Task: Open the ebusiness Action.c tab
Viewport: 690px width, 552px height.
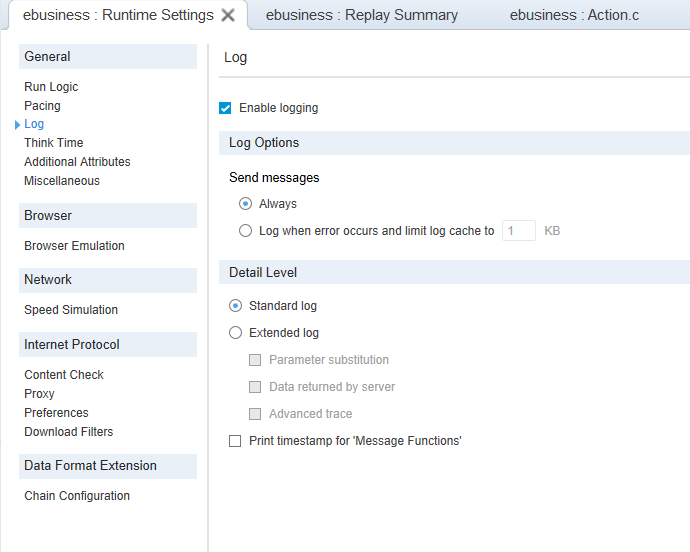Action: coord(574,15)
